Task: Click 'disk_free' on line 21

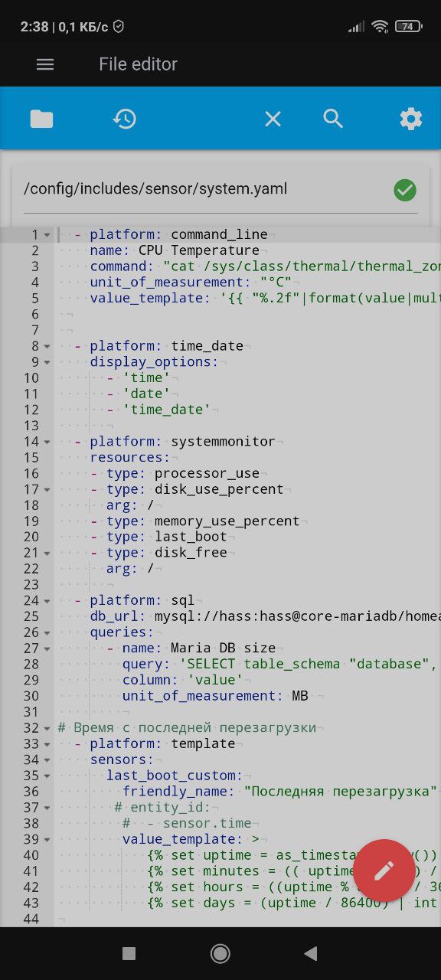Action: (191, 553)
